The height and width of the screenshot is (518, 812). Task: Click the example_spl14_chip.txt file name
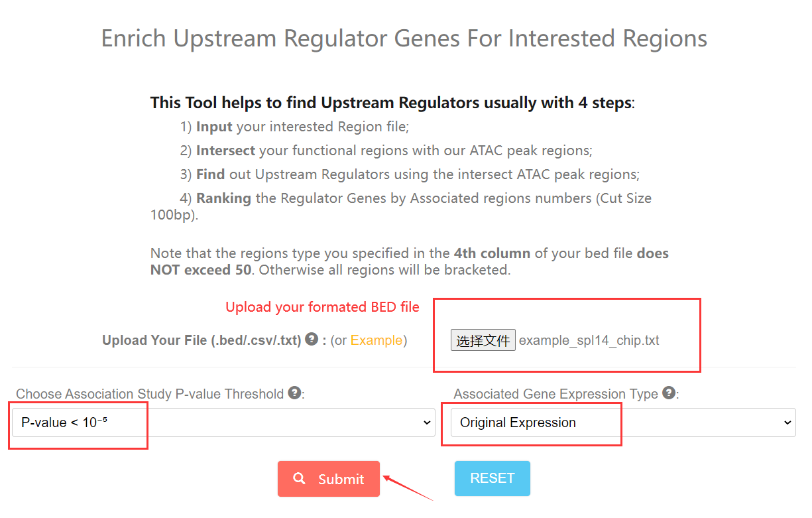[x=589, y=341]
